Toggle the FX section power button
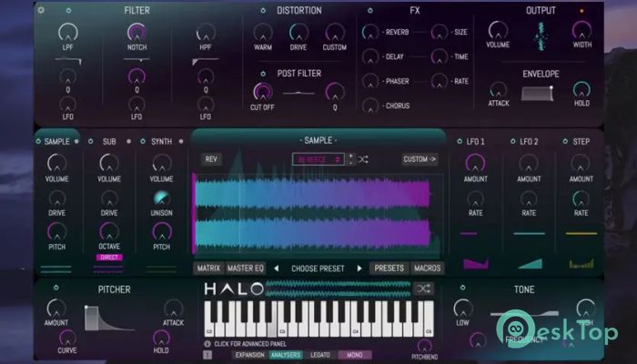The image size is (637, 364). tap(370, 10)
